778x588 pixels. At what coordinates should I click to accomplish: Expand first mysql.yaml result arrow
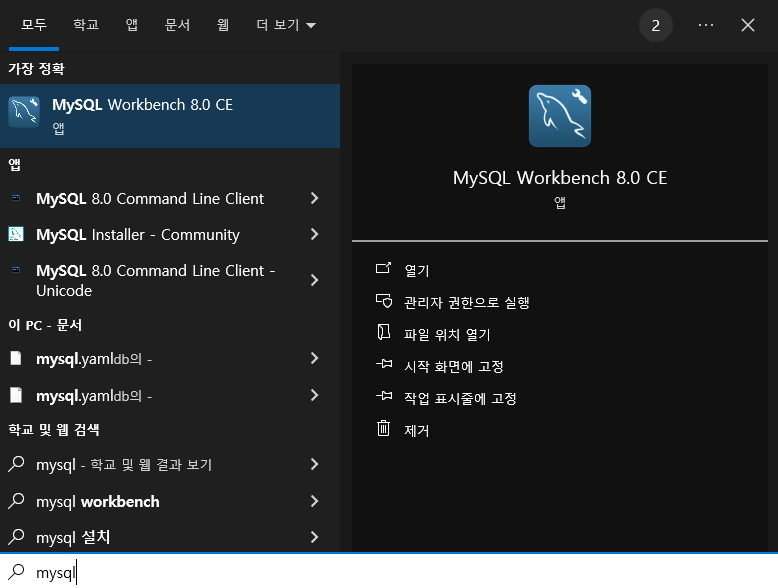[x=314, y=358]
